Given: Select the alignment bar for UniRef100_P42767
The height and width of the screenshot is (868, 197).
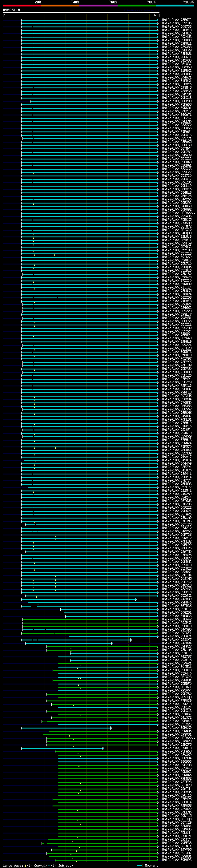Looking at the screenshot, I should click(108, 656).
